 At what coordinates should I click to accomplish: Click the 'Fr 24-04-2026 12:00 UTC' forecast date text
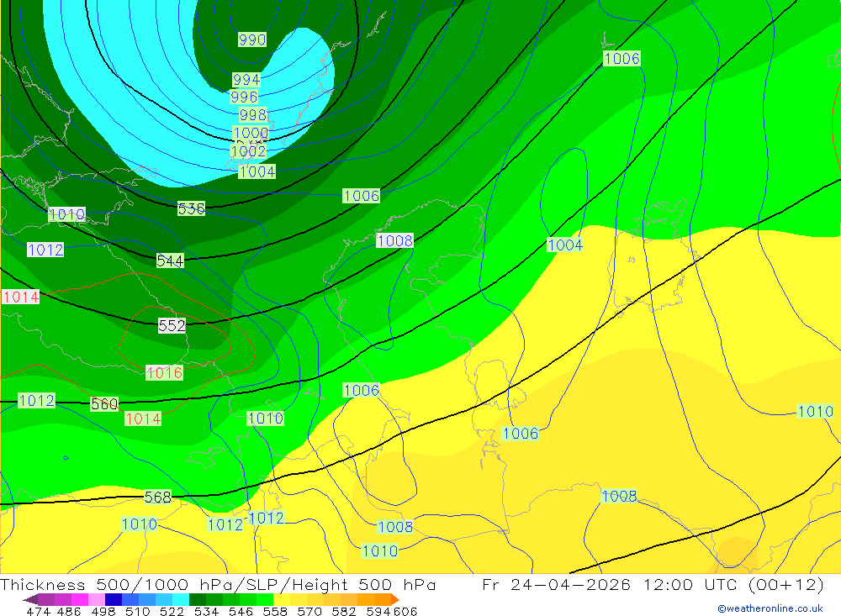pos(609,584)
